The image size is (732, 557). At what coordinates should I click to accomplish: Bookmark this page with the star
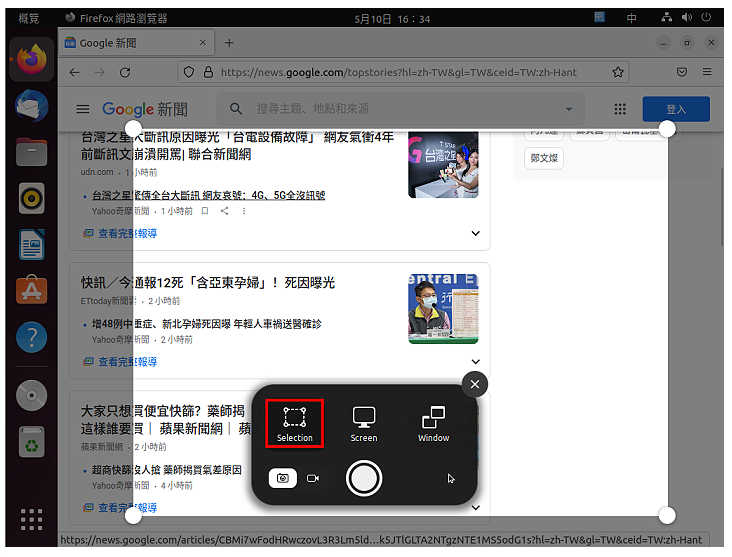click(618, 72)
